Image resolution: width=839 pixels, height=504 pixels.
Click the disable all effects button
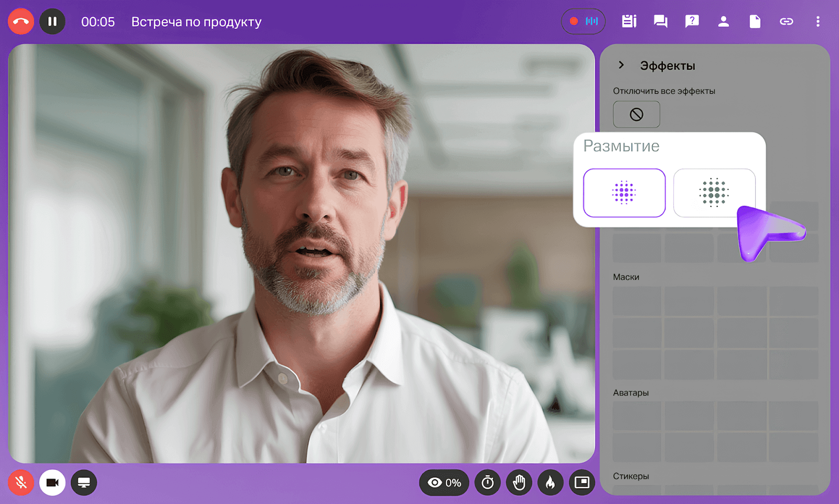pyautogui.click(x=636, y=114)
